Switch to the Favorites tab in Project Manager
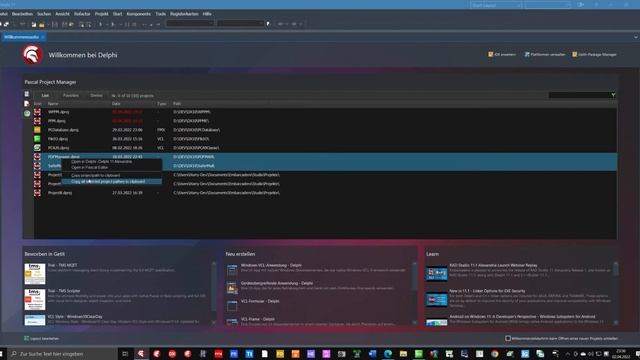 (71, 96)
